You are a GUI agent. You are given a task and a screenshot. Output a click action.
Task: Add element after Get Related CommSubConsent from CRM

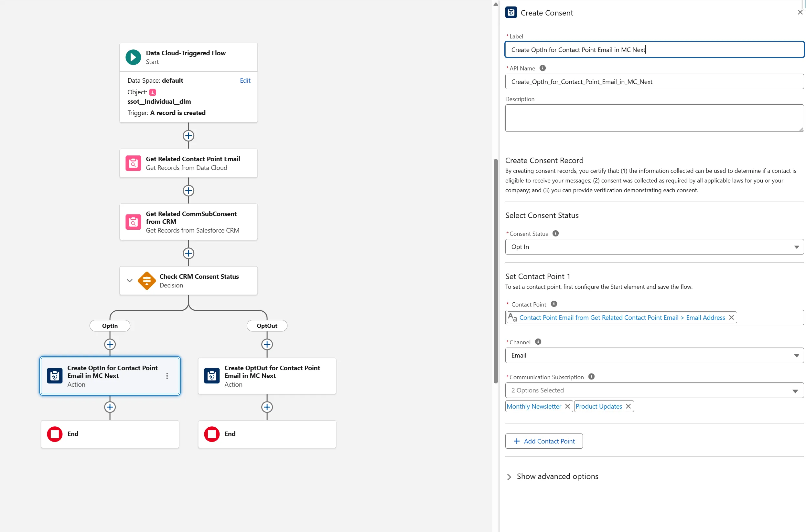pos(188,254)
